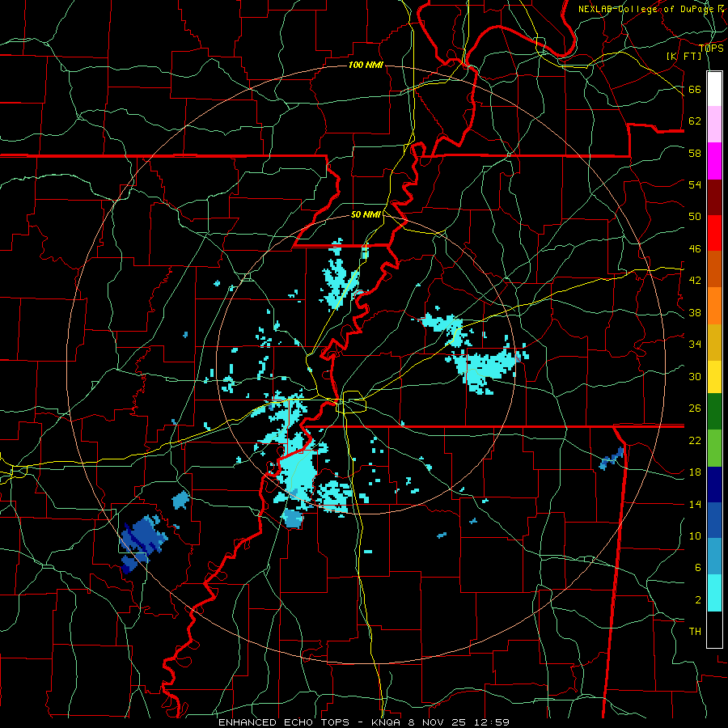728x728 pixels.
Task: Pick the dark green legend swatch
Action: (714, 412)
